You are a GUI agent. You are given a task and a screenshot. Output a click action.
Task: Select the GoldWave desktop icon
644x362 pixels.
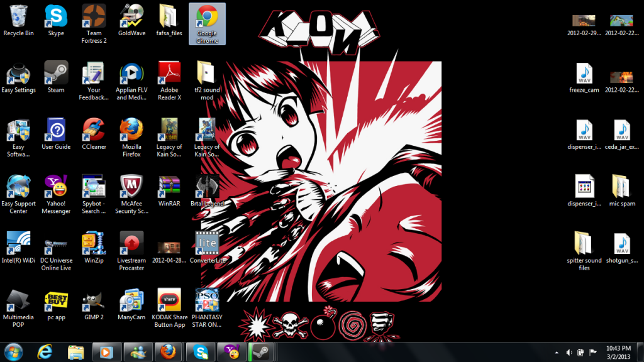[x=131, y=21]
